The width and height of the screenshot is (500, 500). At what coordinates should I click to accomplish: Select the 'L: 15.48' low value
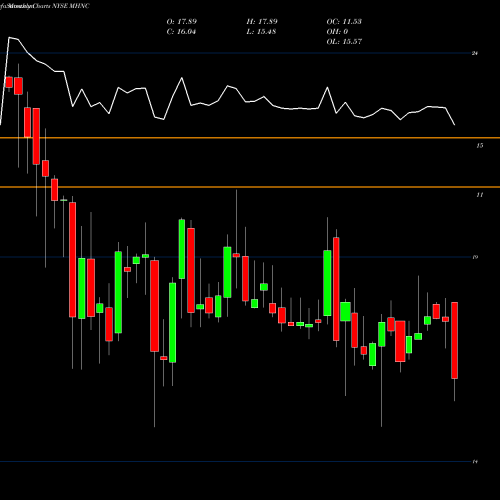point(261,32)
